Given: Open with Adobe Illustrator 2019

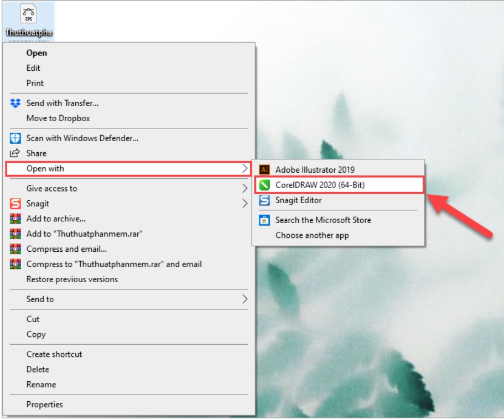Looking at the screenshot, I should (339, 169).
